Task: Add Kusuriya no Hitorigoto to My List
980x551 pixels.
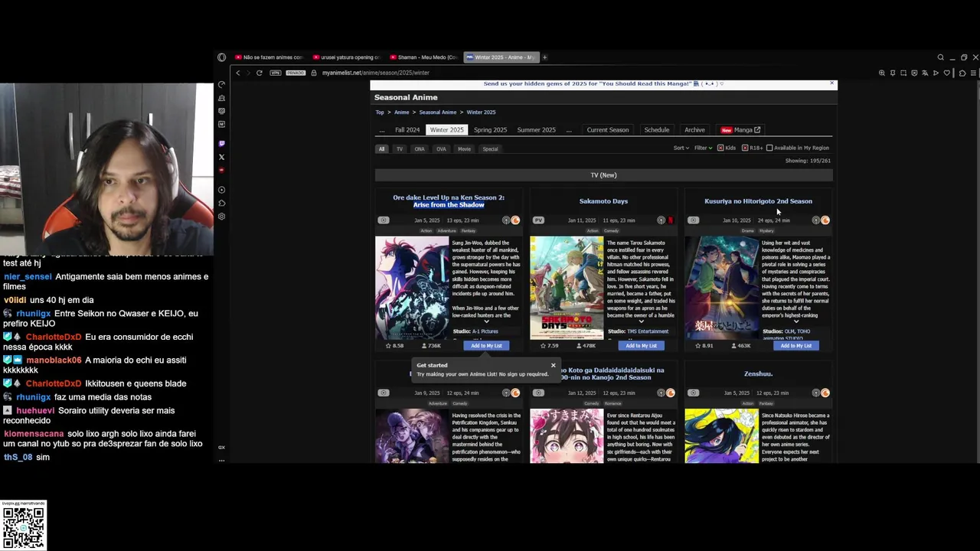Action: point(795,346)
